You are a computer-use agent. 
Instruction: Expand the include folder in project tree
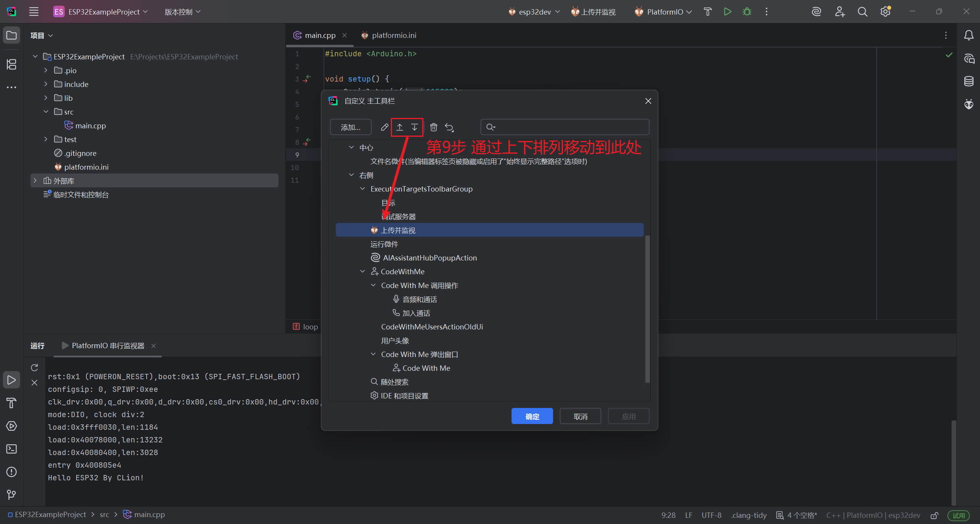tap(46, 84)
